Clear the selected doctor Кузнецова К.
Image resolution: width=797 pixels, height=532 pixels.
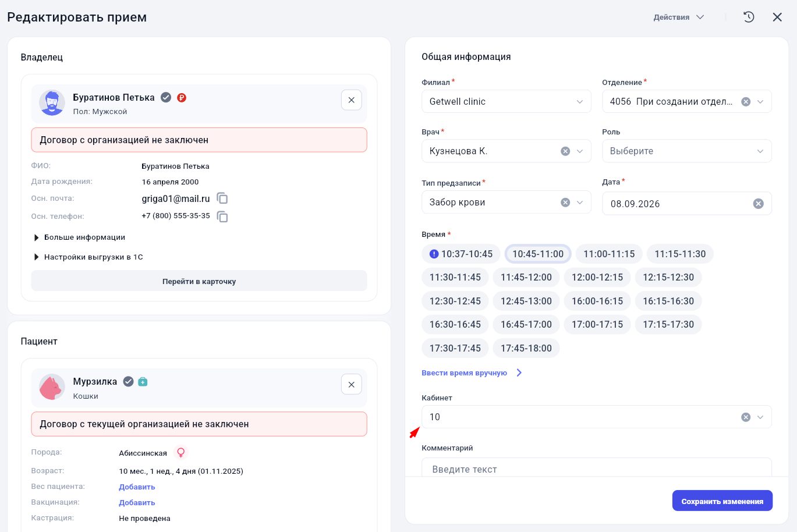click(x=565, y=151)
